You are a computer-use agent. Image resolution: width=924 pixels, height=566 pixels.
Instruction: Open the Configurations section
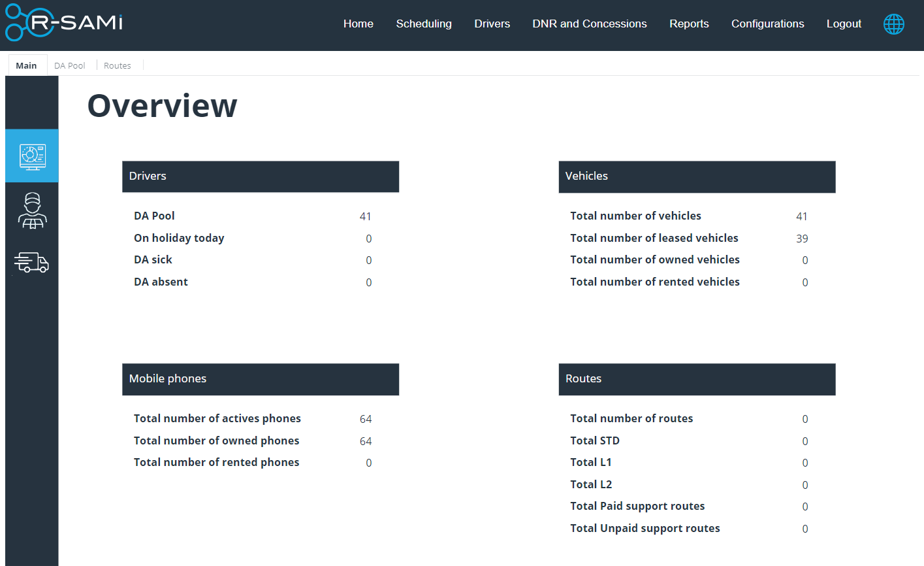coord(767,24)
